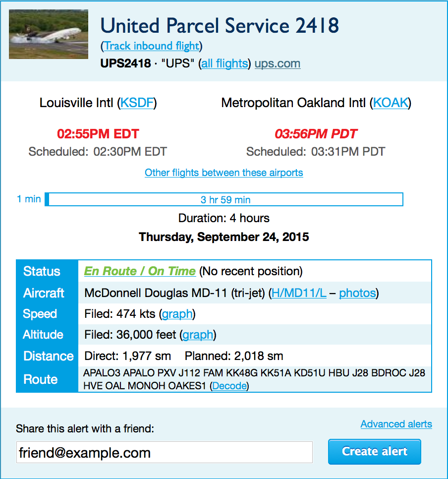View Other flights between these airports

[224, 173]
